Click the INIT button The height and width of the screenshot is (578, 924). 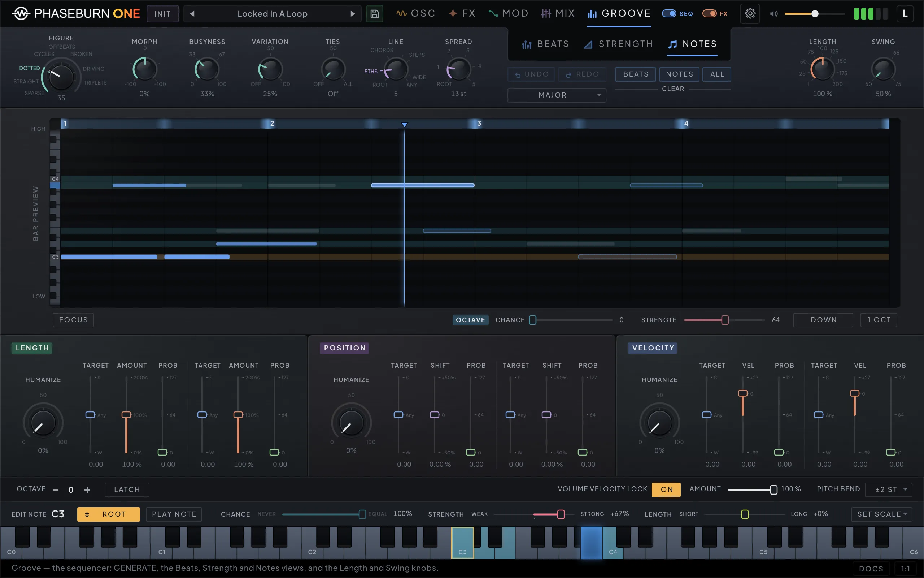163,14
